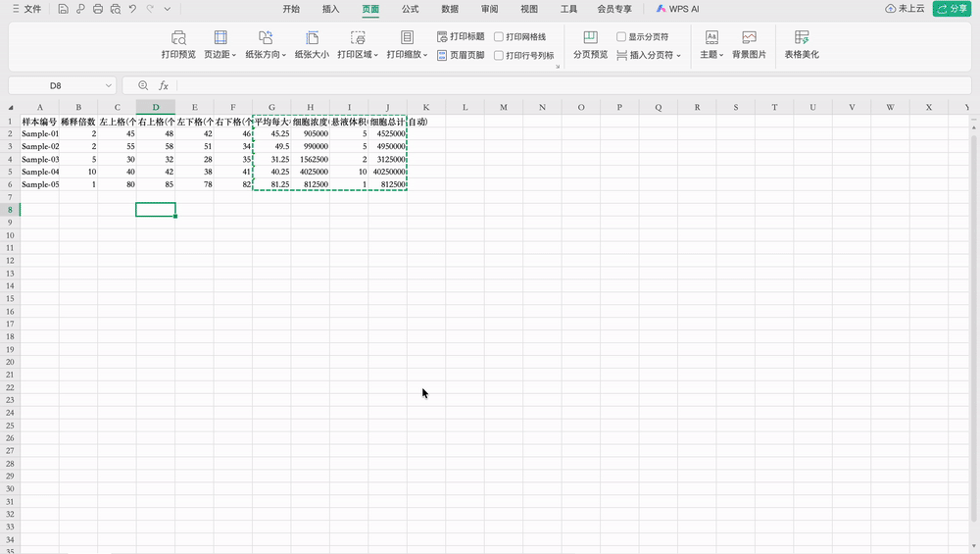Open the 数据 ribbon tab

450,9
